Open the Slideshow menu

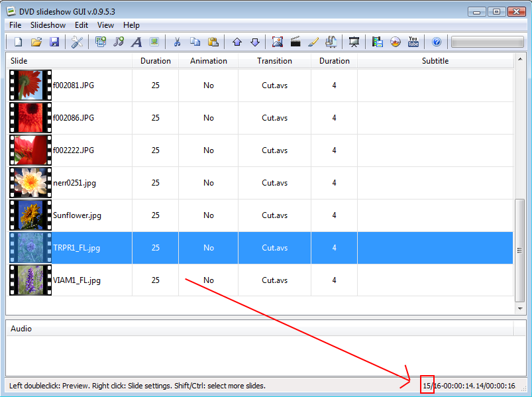[x=48, y=25]
